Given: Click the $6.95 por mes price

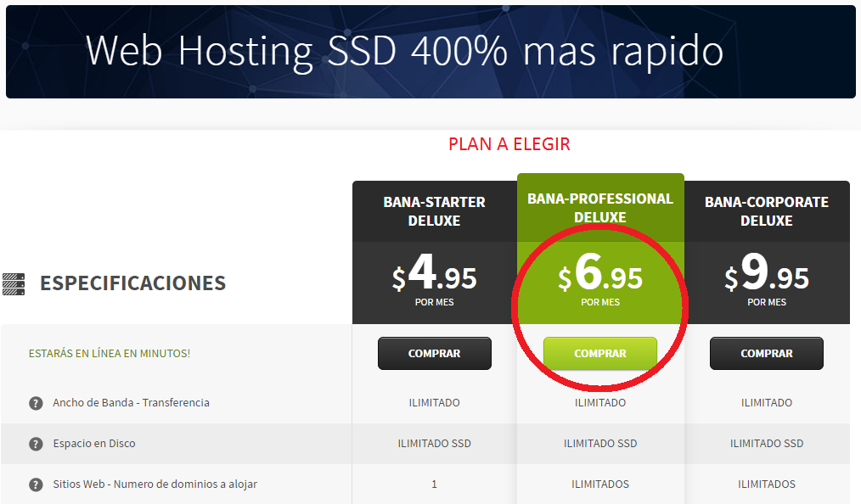Looking at the screenshot, I should coord(600,279).
